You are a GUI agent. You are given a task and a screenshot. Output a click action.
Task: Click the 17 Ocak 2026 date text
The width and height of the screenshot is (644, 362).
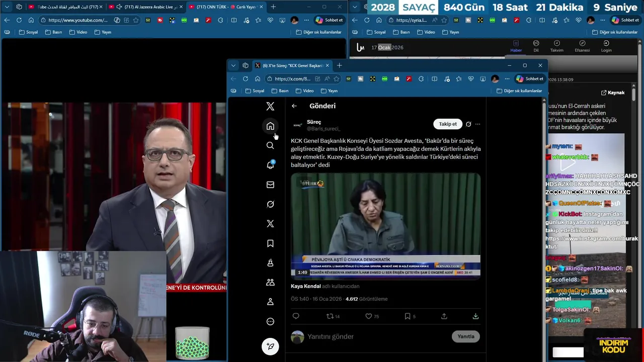387,47
